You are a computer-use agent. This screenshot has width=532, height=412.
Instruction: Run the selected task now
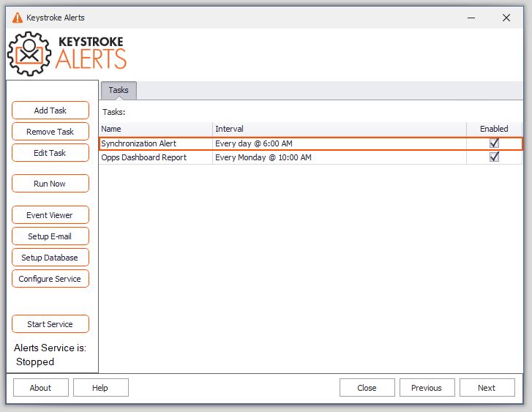coord(50,184)
